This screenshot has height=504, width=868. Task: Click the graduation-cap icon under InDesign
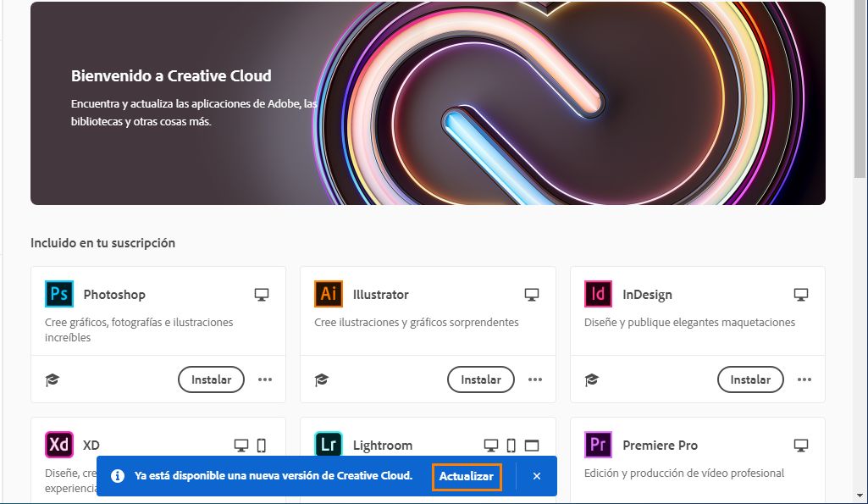pyautogui.click(x=591, y=379)
